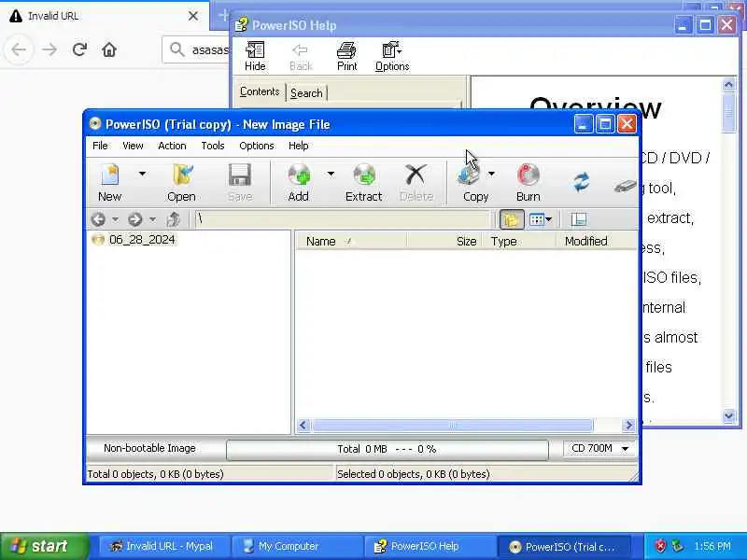The image size is (747, 560).
Task: Open the Action menu
Action: coord(172,146)
